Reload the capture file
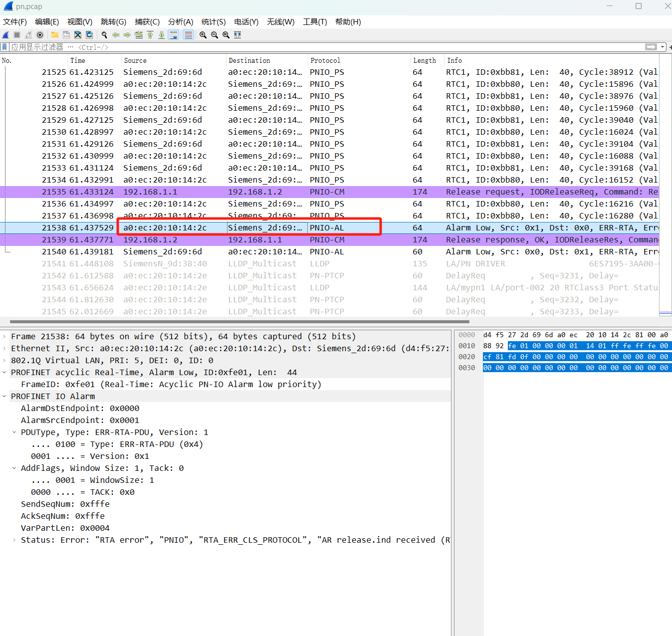This screenshot has width=672, height=636. (89, 35)
